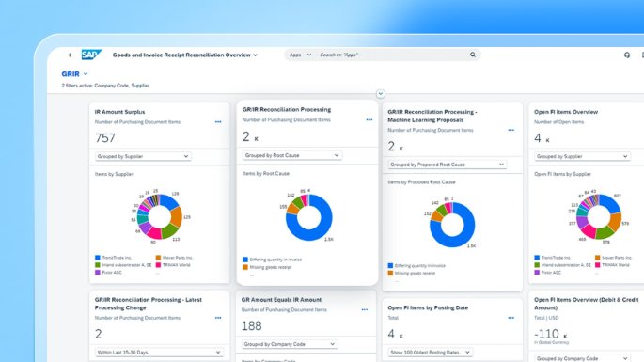Open GR/IR Reconciliation Processing card options menu
This screenshot has height=362, width=644.
pos(369,120)
